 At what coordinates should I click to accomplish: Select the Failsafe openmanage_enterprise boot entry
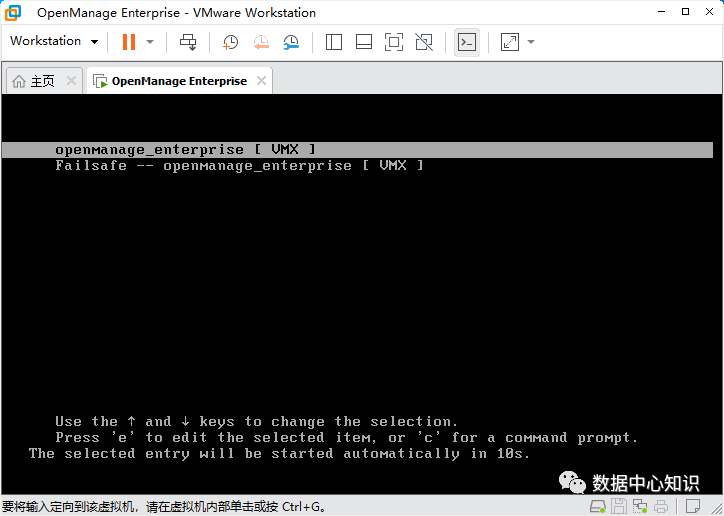point(239,165)
